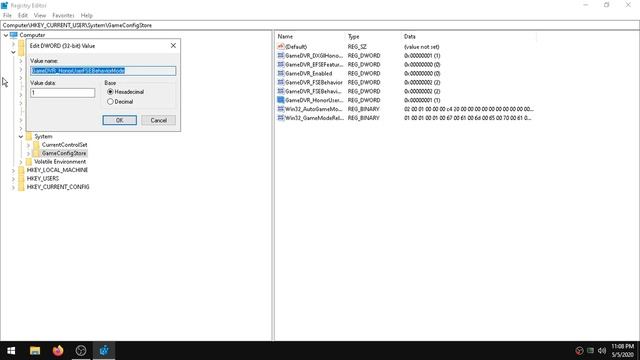Image resolution: width=640 pixels, height=360 pixels.
Task: Close the Edit DWORD dialog with X
Action: point(173,46)
